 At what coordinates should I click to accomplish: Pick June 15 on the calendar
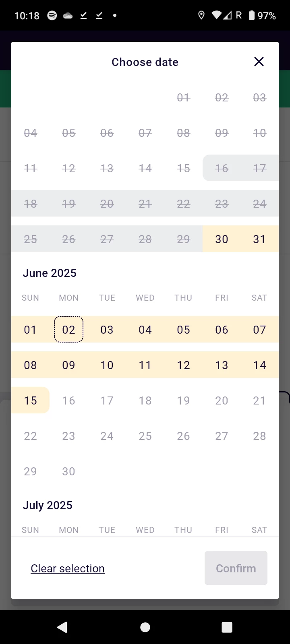pos(30,400)
